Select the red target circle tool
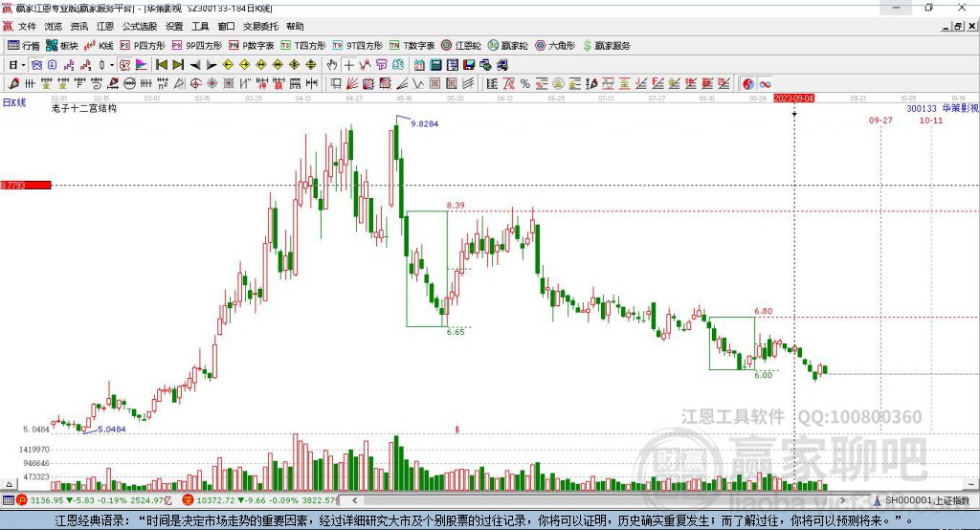Viewport: 980px width, 530px height. click(x=195, y=84)
